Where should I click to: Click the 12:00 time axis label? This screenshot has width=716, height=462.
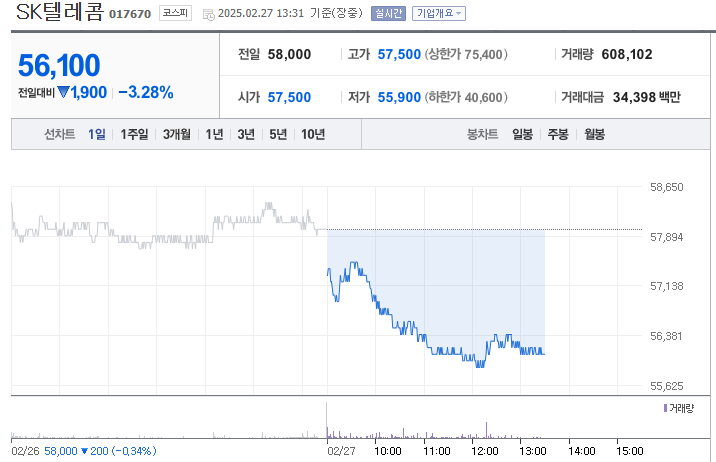[484, 452]
